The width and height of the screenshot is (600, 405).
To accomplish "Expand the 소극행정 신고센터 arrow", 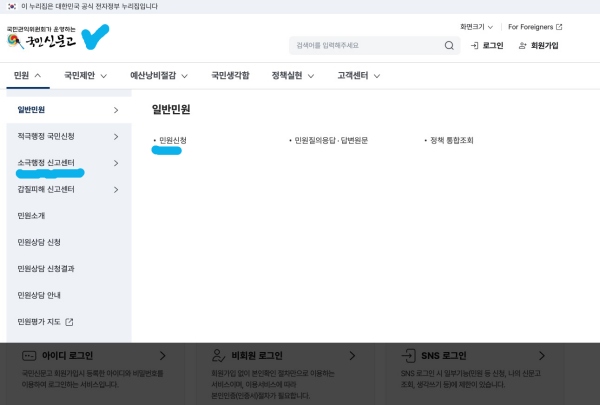I will pyautogui.click(x=116, y=163).
